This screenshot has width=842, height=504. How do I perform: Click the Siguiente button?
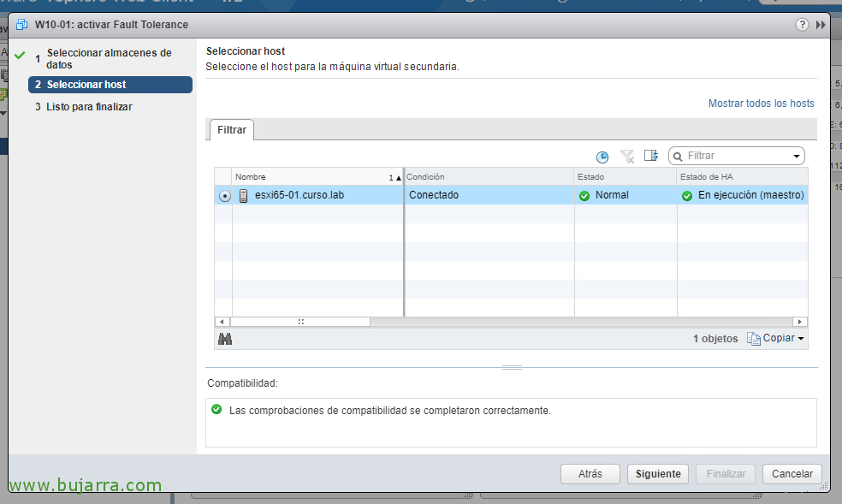tap(658, 474)
